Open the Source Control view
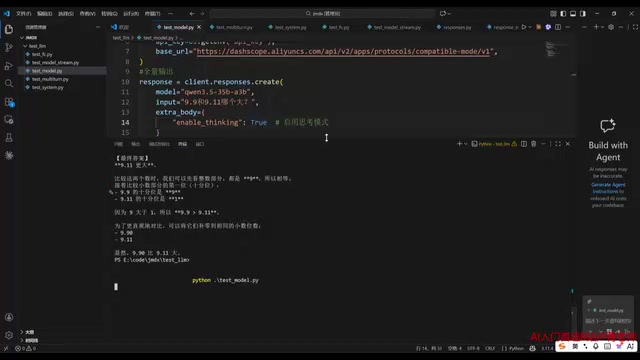Image resolution: width=640 pixels, height=360 pixels. click(x=9, y=47)
